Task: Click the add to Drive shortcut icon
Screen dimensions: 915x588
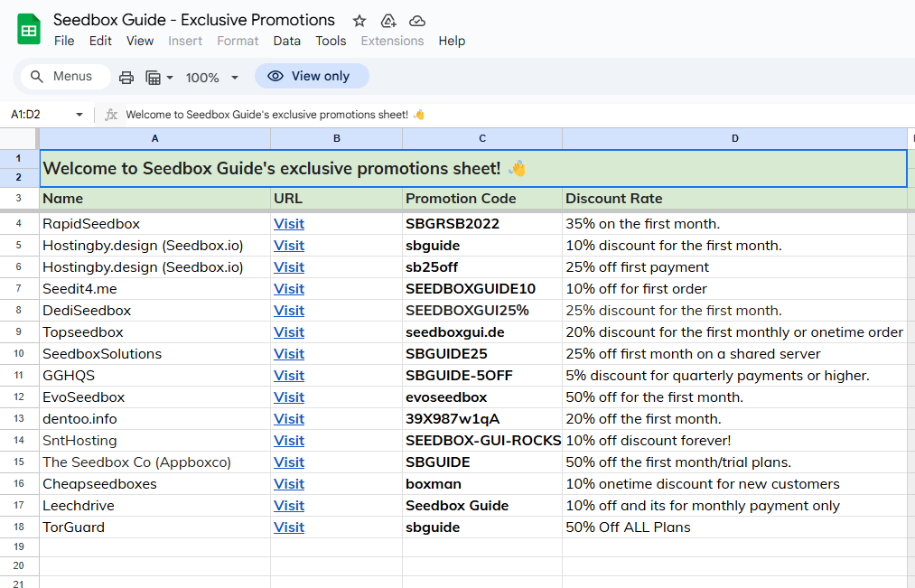Action: click(388, 21)
